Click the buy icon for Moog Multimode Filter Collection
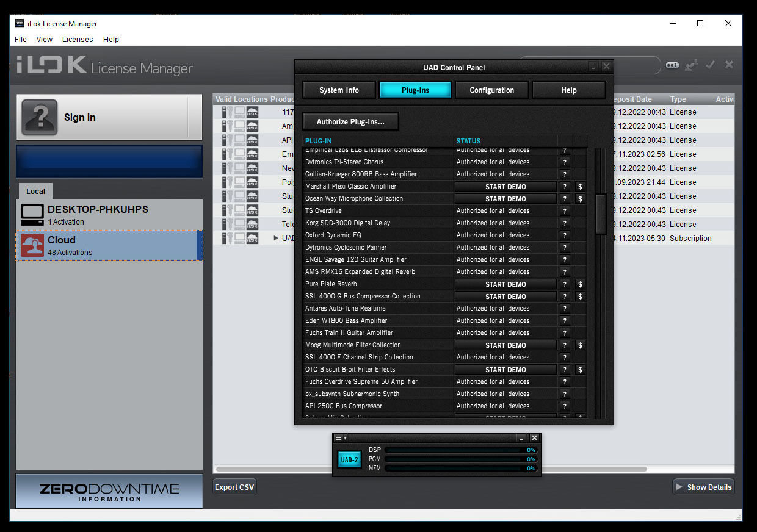Image resolution: width=757 pixels, height=532 pixels. coord(580,345)
